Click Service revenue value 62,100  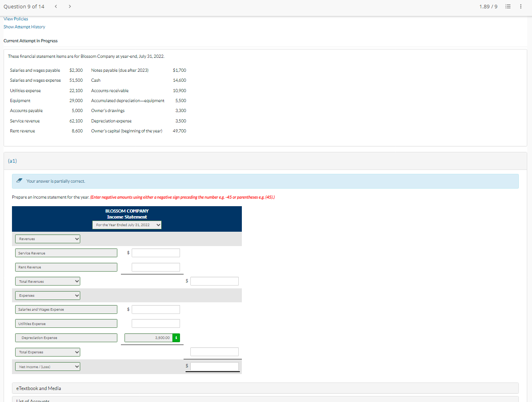(x=76, y=121)
